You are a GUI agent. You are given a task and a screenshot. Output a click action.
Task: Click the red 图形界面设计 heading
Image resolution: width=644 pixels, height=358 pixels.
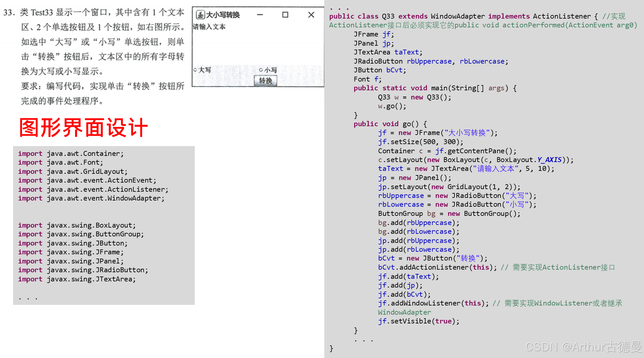click(84, 127)
